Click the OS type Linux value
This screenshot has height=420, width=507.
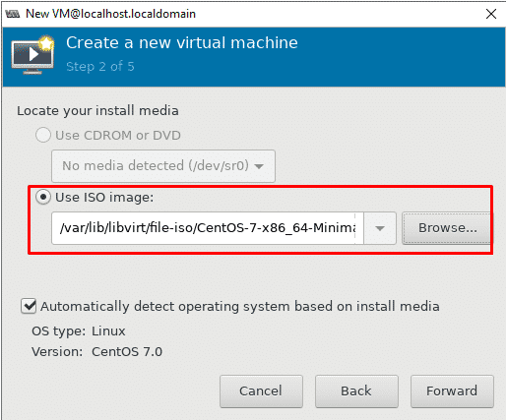pos(108,331)
